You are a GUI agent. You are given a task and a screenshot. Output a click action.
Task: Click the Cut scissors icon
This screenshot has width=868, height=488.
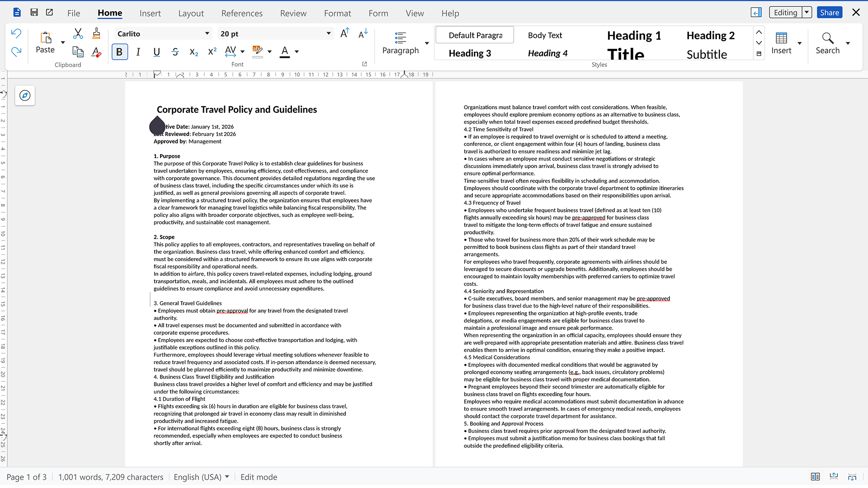click(78, 33)
